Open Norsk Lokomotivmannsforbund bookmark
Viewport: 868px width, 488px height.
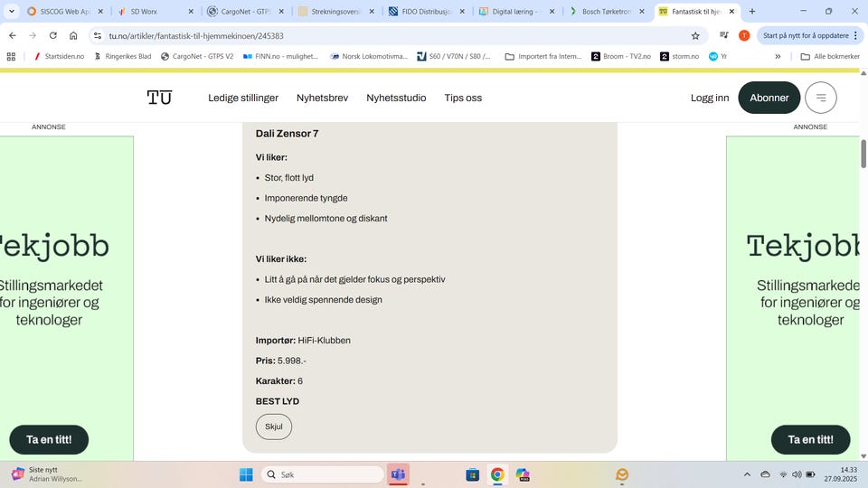(369, 56)
